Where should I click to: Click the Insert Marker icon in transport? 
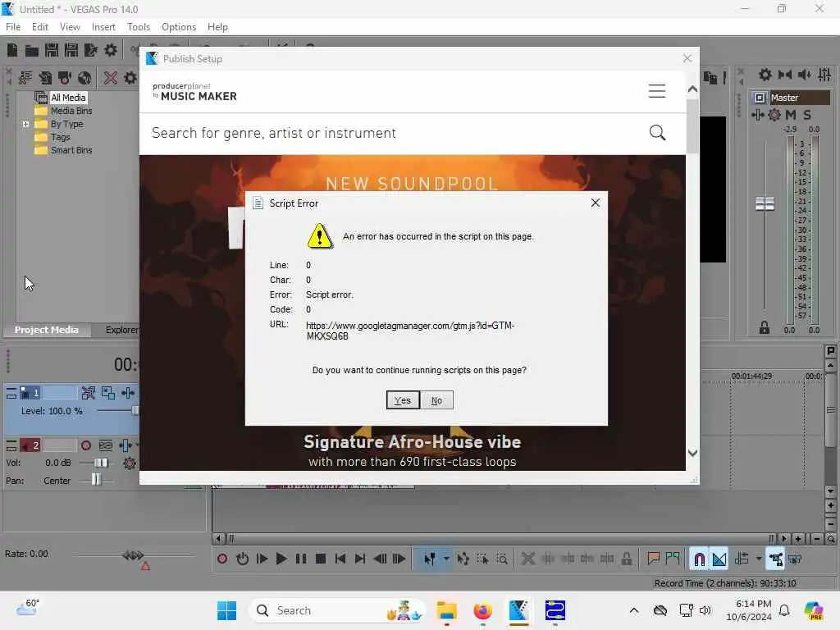[x=653, y=559]
